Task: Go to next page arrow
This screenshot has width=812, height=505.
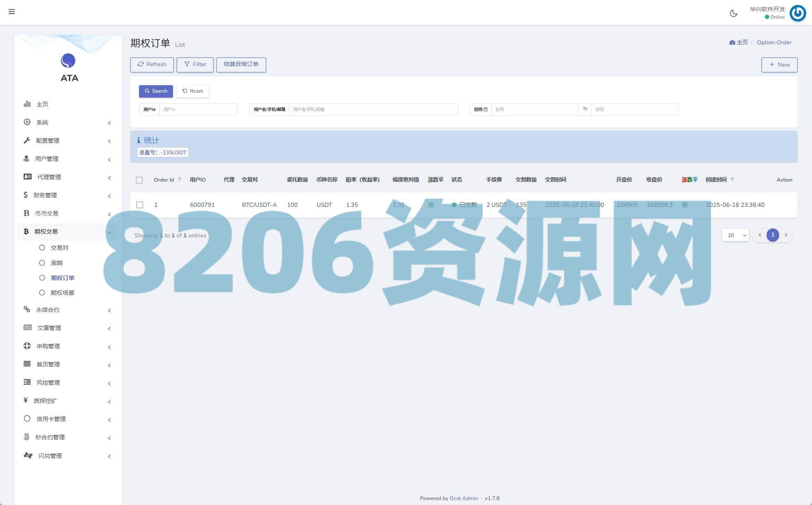Action: [786, 235]
